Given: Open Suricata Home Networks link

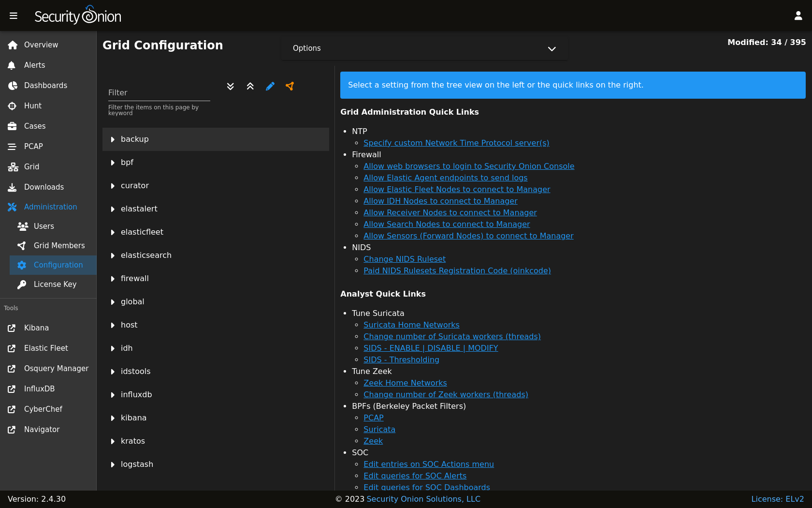Looking at the screenshot, I should 411,325.
